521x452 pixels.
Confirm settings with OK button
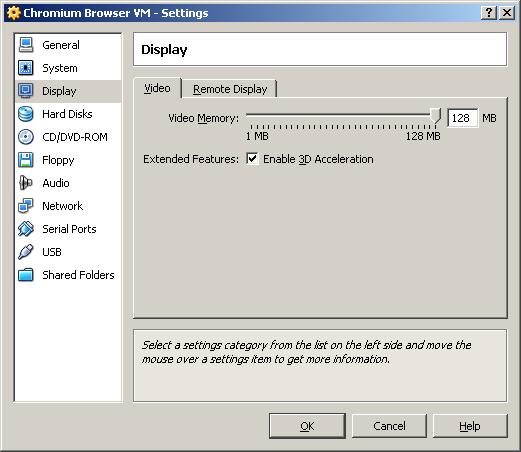(x=307, y=426)
